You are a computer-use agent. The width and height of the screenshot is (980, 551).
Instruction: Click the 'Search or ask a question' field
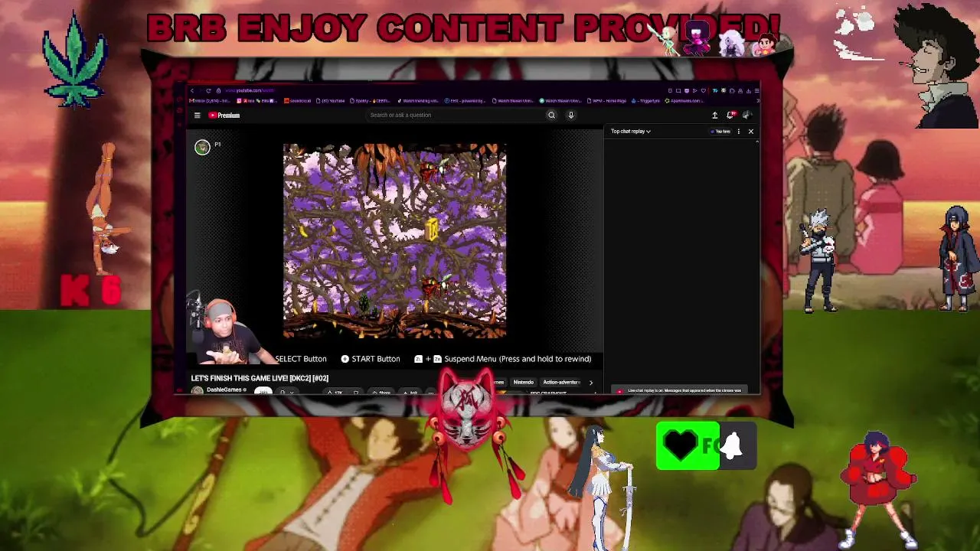456,115
